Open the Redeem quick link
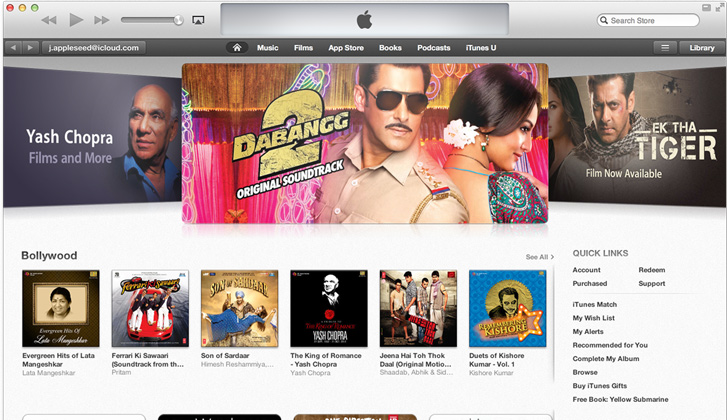The image size is (727, 420). 651,270
